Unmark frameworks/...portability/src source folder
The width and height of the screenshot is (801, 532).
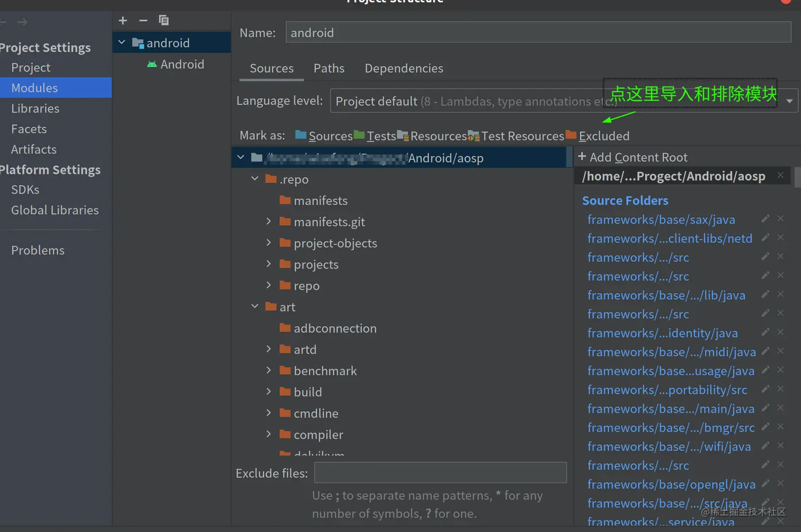[780, 389]
